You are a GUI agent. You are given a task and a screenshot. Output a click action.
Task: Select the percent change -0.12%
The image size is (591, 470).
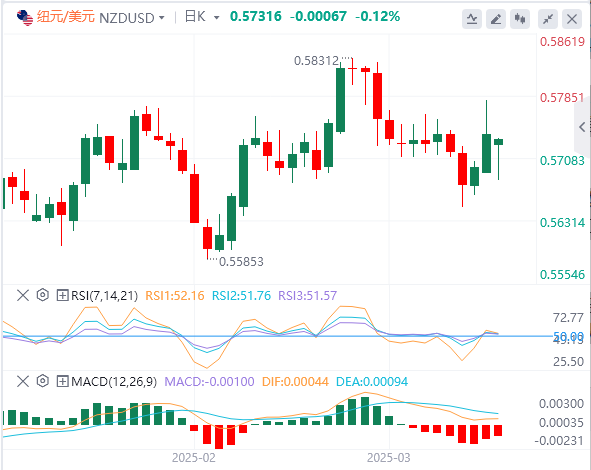coord(377,16)
